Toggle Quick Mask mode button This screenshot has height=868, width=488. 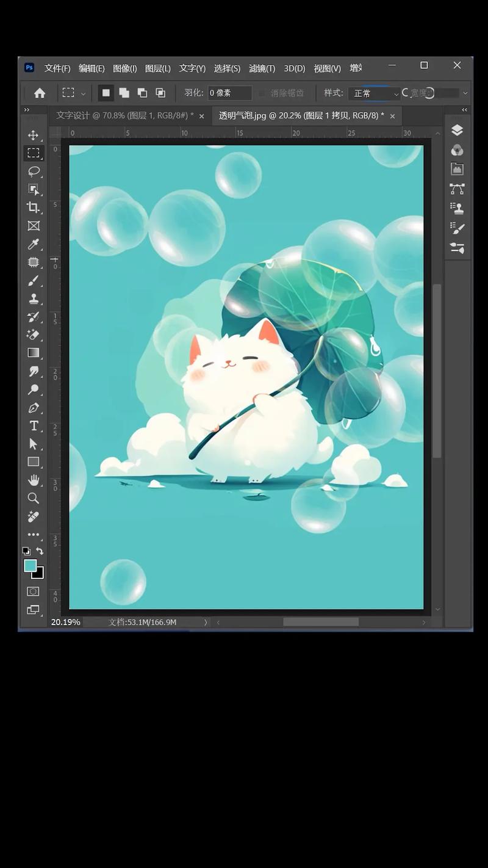pyautogui.click(x=34, y=591)
